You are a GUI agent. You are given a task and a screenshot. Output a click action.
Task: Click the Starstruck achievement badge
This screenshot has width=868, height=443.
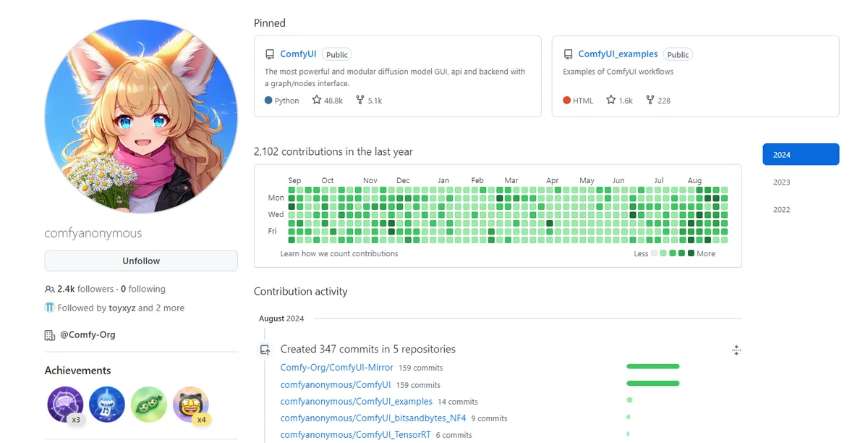(191, 405)
